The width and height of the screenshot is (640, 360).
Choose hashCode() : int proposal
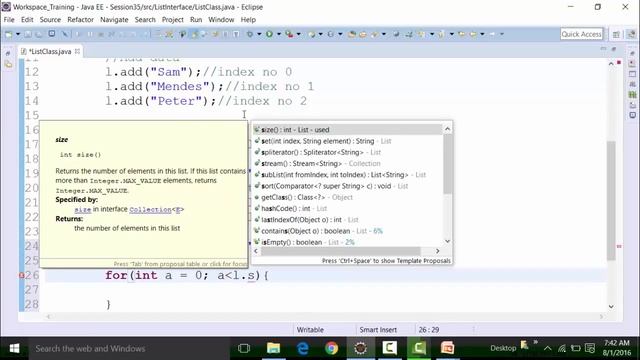click(x=347, y=209)
